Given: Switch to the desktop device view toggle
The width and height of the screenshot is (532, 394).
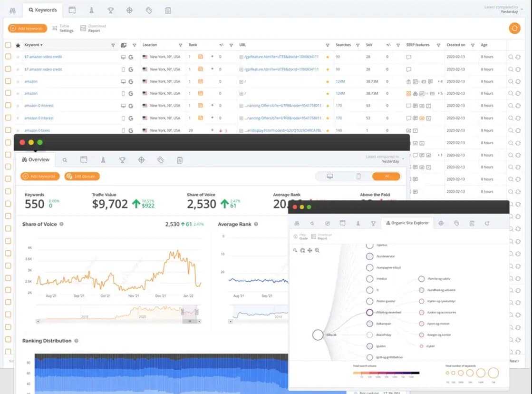Looking at the screenshot, I should point(330,177).
